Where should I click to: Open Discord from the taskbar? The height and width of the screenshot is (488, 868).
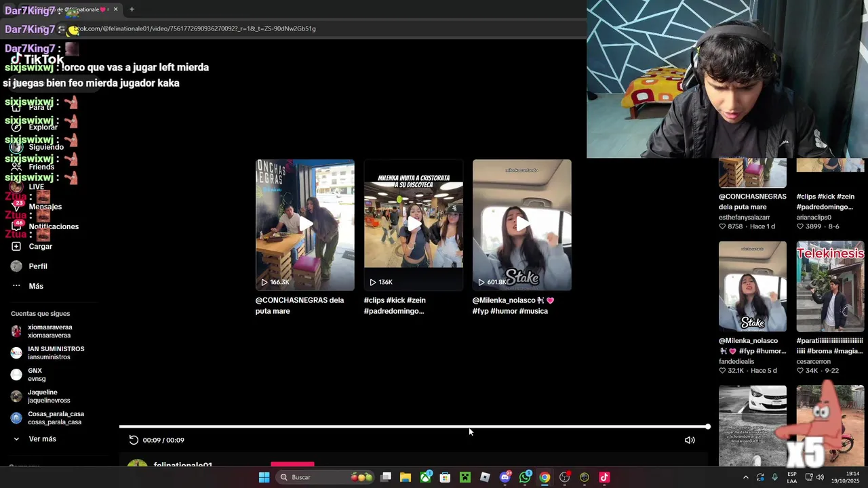coord(505,477)
